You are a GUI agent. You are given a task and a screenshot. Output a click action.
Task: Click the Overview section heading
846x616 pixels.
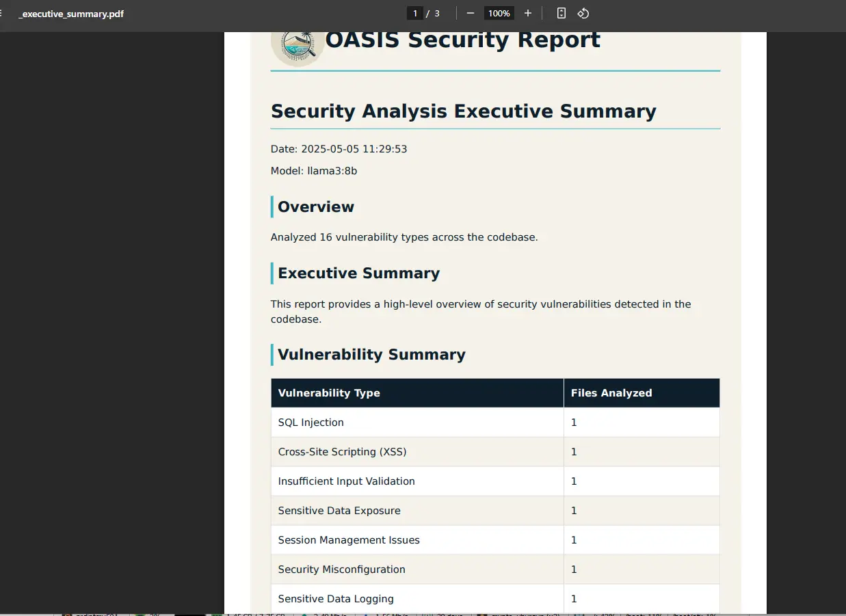[x=316, y=207]
